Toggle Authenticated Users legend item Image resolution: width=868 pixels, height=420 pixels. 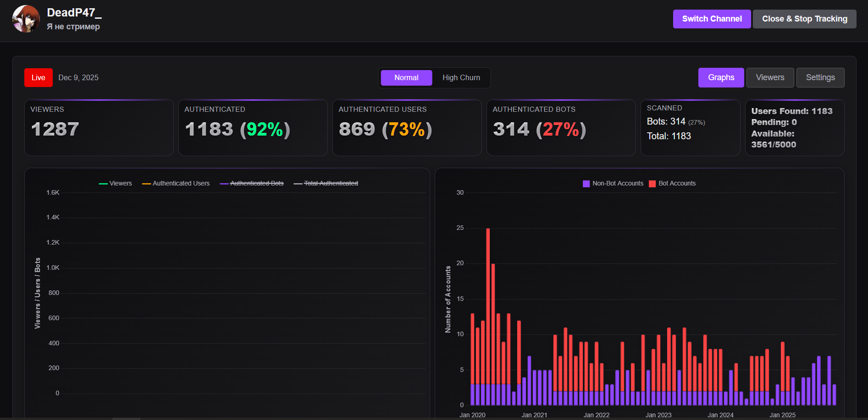pos(176,183)
